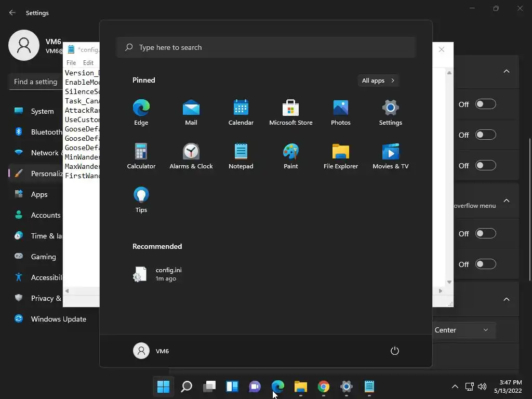Open pinned Notepad app
This screenshot has height=399, width=532.
point(241,156)
